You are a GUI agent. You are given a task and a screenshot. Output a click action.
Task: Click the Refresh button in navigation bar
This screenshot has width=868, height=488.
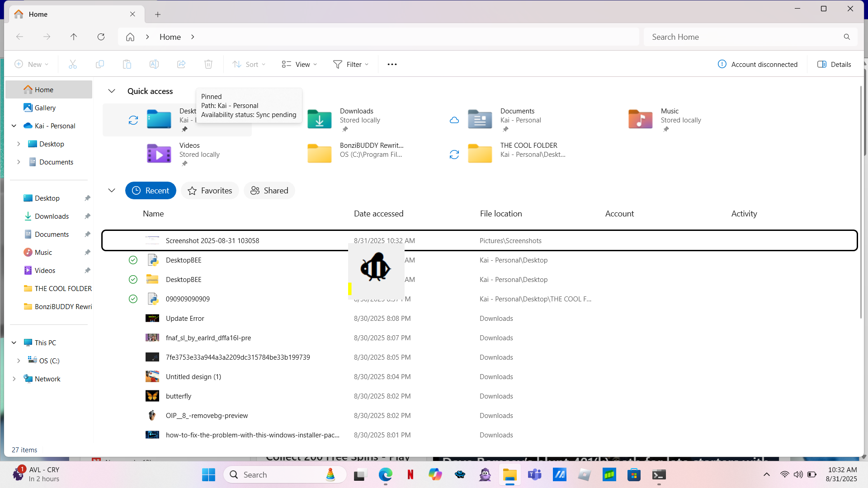tap(101, 37)
